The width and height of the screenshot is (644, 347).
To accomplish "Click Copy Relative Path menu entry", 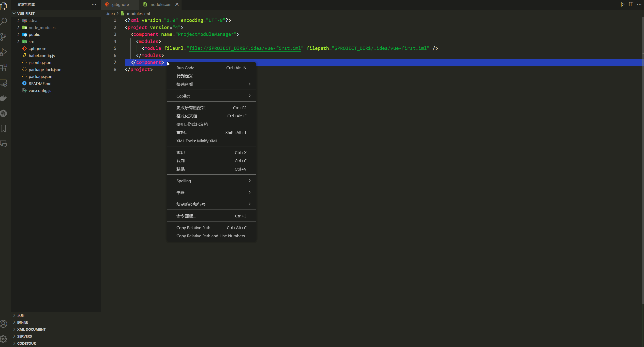I will pyautogui.click(x=193, y=228).
